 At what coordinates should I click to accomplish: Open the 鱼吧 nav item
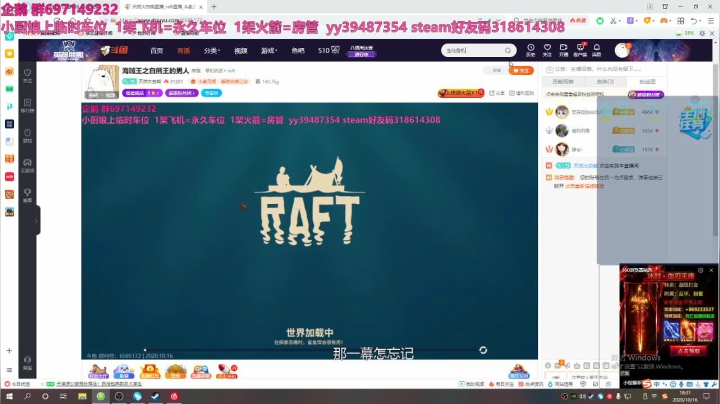298,50
